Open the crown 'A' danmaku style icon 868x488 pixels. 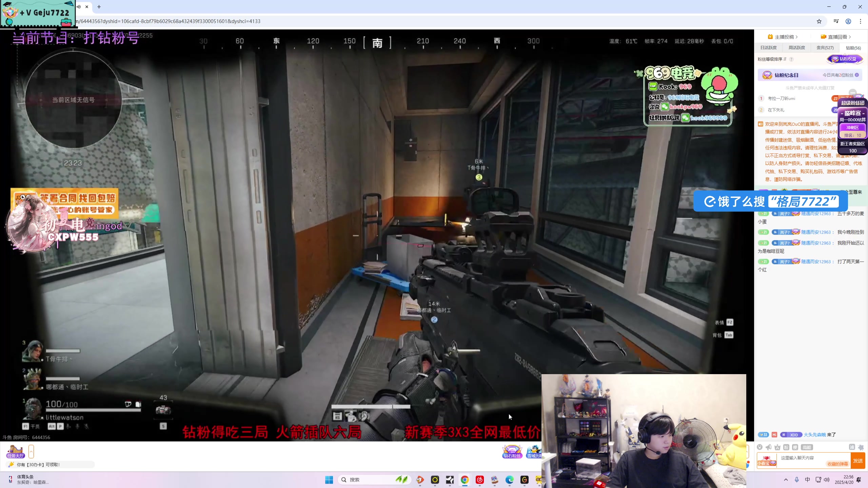click(x=777, y=447)
